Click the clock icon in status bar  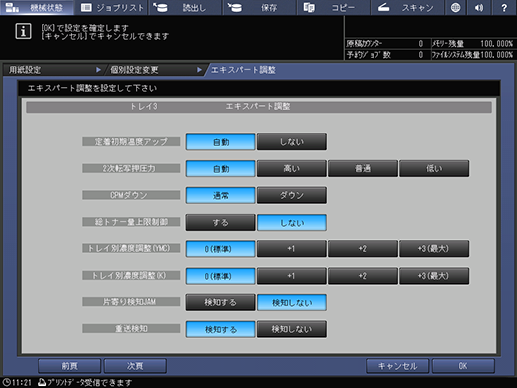(6, 382)
